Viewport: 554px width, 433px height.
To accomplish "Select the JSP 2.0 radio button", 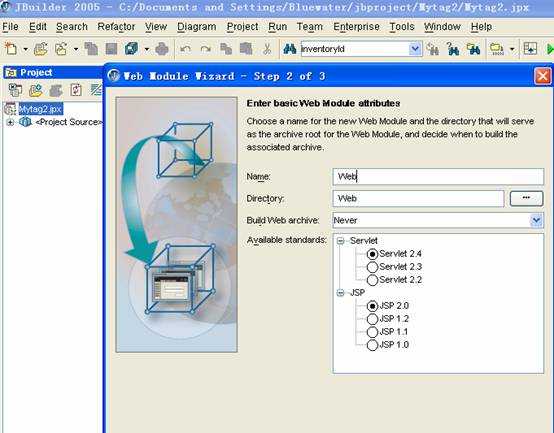I will [x=372, y=306].
